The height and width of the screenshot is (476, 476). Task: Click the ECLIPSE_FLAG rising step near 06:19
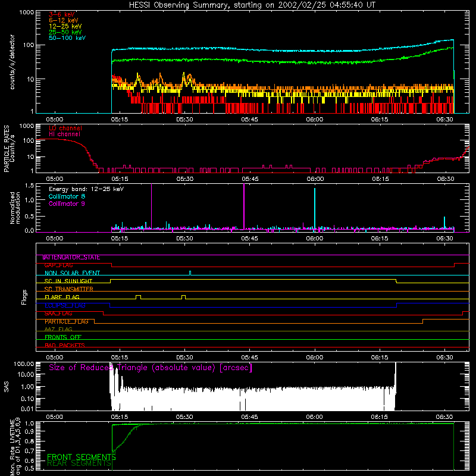[x=396, y=305]
